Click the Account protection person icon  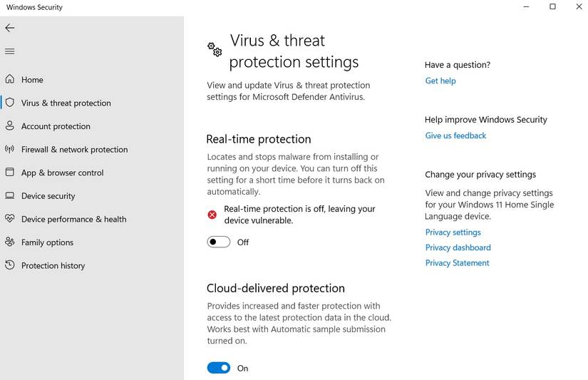click(x=9, y=126)
